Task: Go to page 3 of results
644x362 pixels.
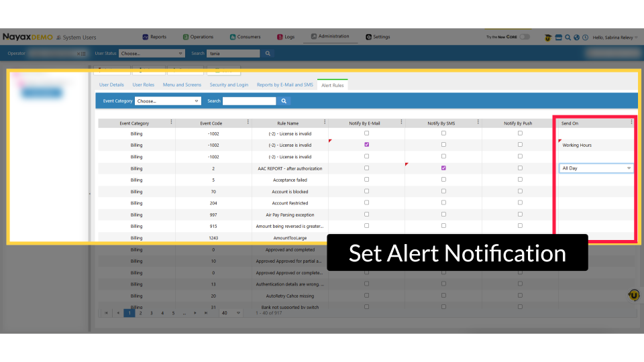Action: pyautogui.click(x=151, y=313)
